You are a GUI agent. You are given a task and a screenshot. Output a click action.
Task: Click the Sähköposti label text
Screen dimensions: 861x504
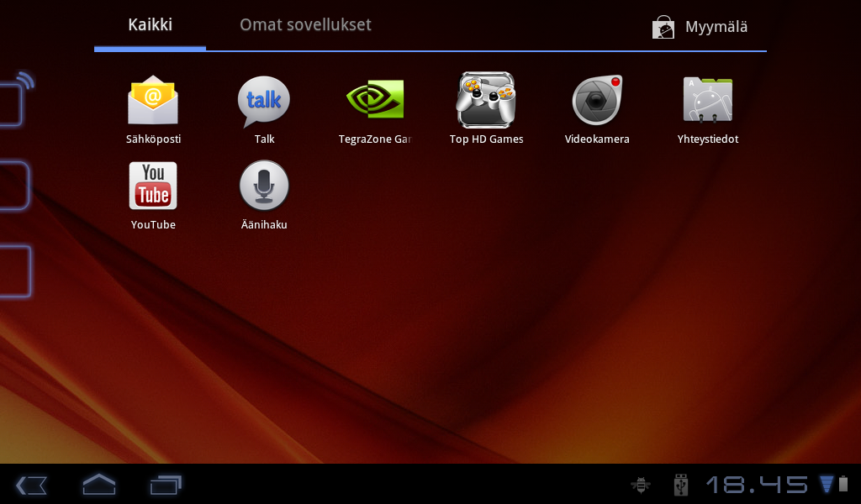(153, 139)
